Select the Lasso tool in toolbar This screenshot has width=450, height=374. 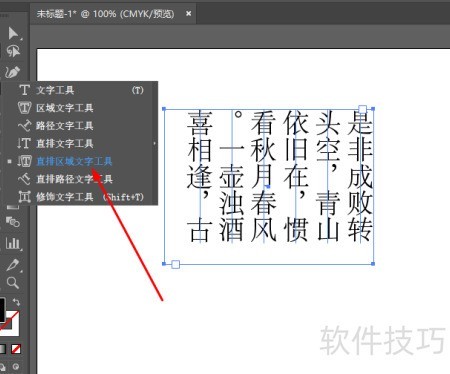tap(13, 51)
